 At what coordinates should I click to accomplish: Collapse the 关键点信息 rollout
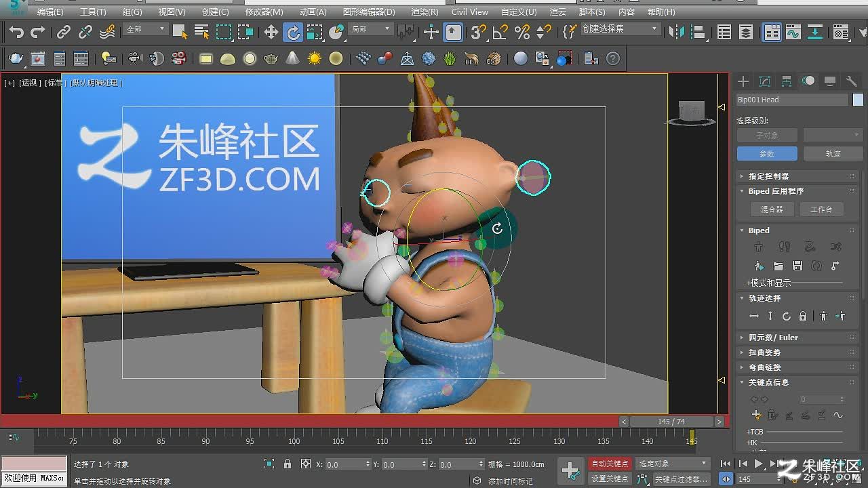[x=797, y=382]
